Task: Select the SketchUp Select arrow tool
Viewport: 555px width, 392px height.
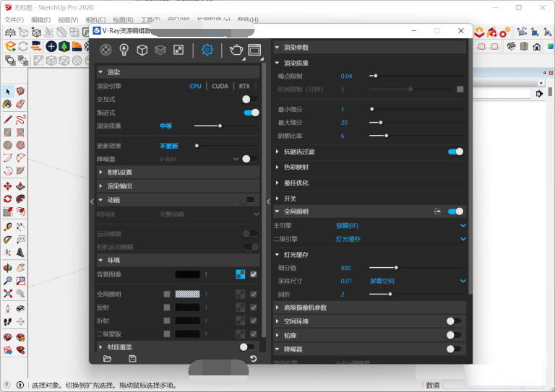Action: (8, 92)
